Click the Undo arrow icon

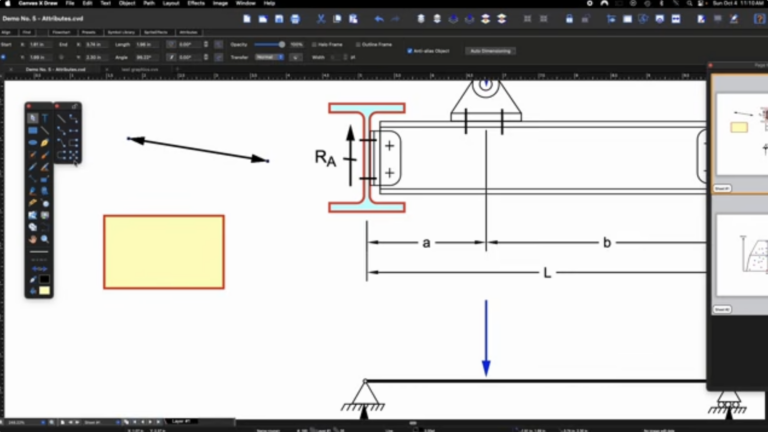click(379, 19)
